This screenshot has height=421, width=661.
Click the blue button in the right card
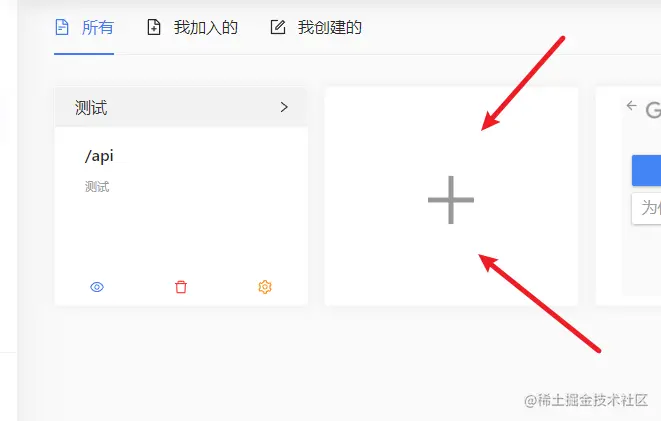click(x=646, y=170)
